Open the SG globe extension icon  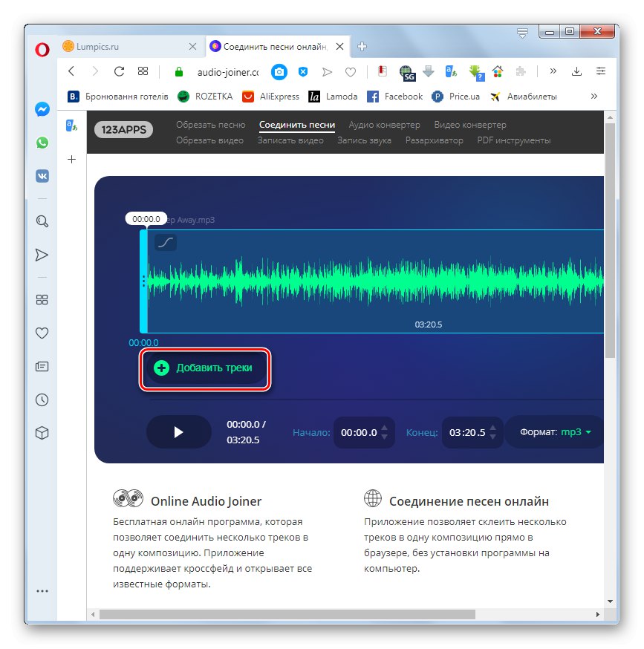tap(407, 73)
